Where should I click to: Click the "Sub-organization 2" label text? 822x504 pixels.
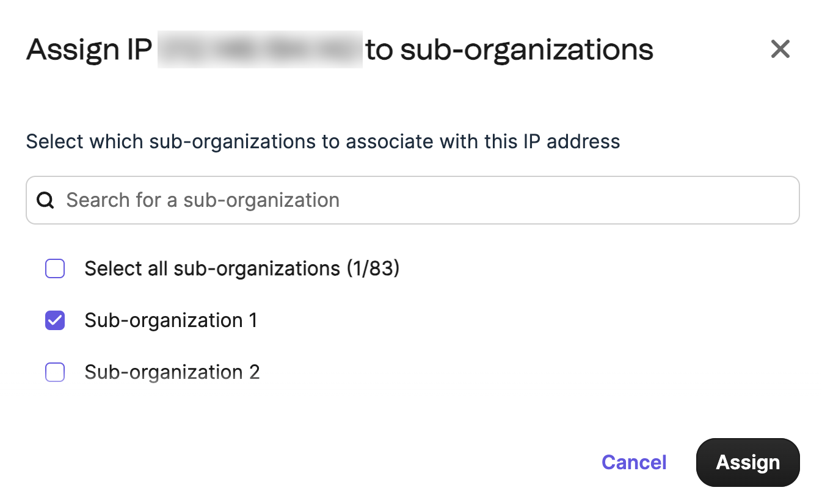tap(172, 372)
